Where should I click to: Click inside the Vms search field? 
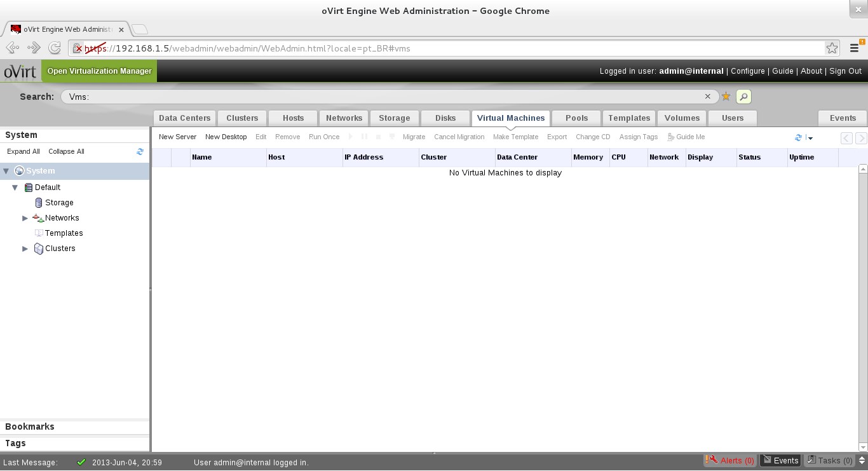pos(381,97)
